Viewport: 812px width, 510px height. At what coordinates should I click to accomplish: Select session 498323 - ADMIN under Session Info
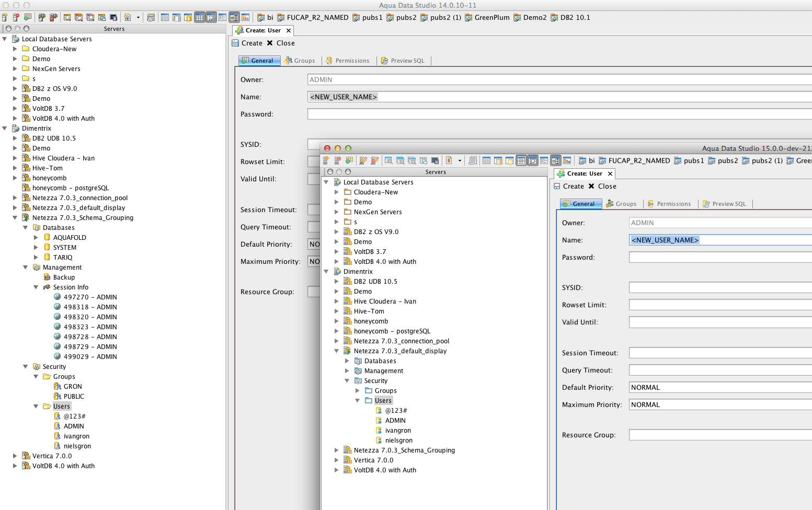pos(90,327)
